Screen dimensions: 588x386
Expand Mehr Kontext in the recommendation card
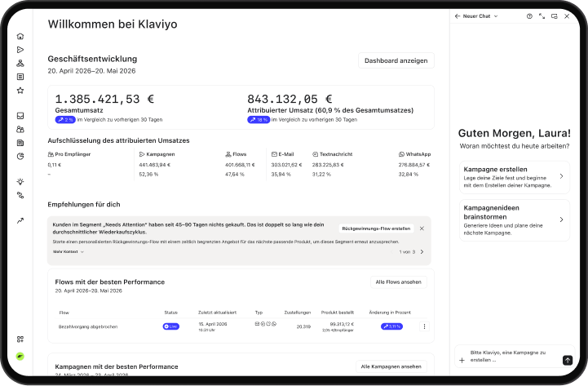click(69, 251)
